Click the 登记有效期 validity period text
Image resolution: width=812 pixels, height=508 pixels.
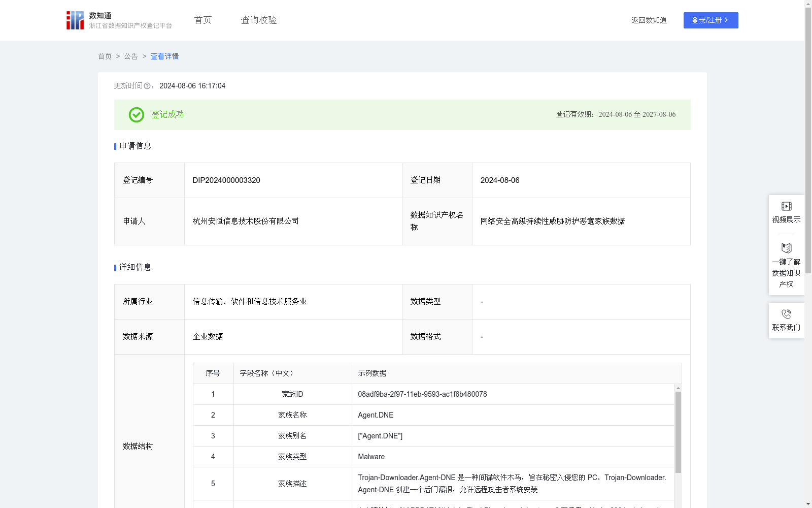tap(616, 115)
